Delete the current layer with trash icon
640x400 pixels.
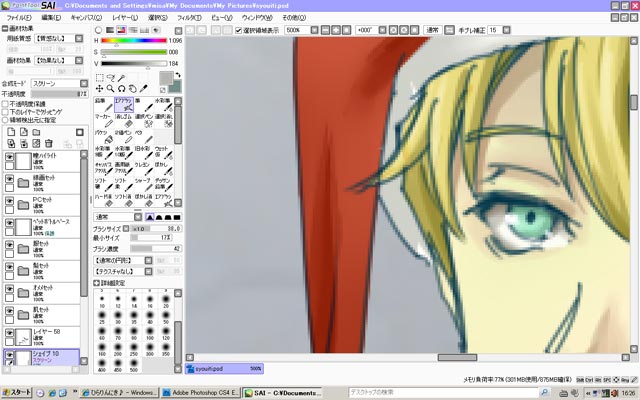49,143
